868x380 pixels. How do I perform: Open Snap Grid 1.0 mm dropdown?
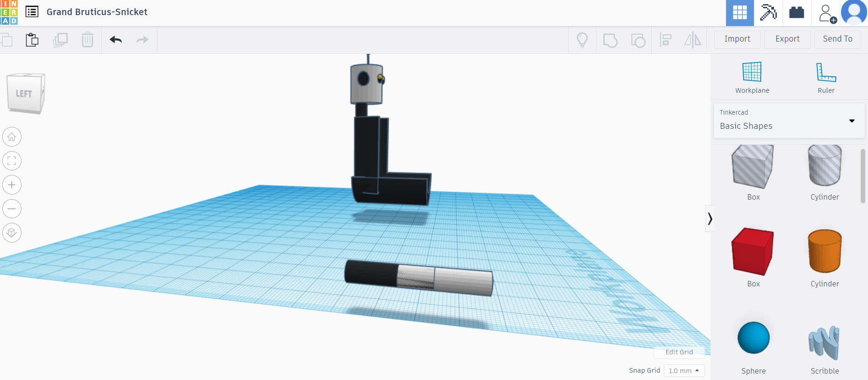(x=684, y=371)
